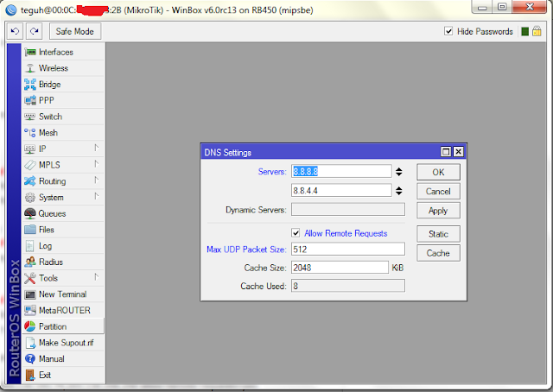The image size is (553, 392).
Task: Open the Static DNS entries button
Action: tap(438, 234)
